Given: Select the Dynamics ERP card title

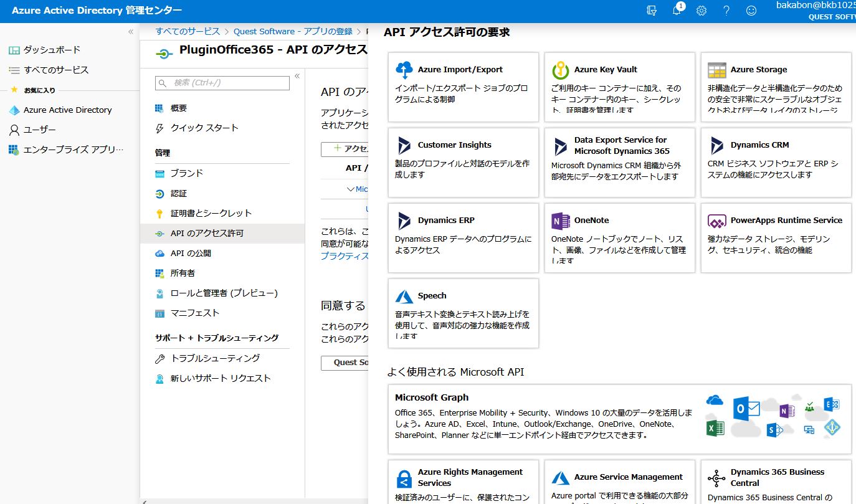Looking at the screenshot, I should coord(446,221).
